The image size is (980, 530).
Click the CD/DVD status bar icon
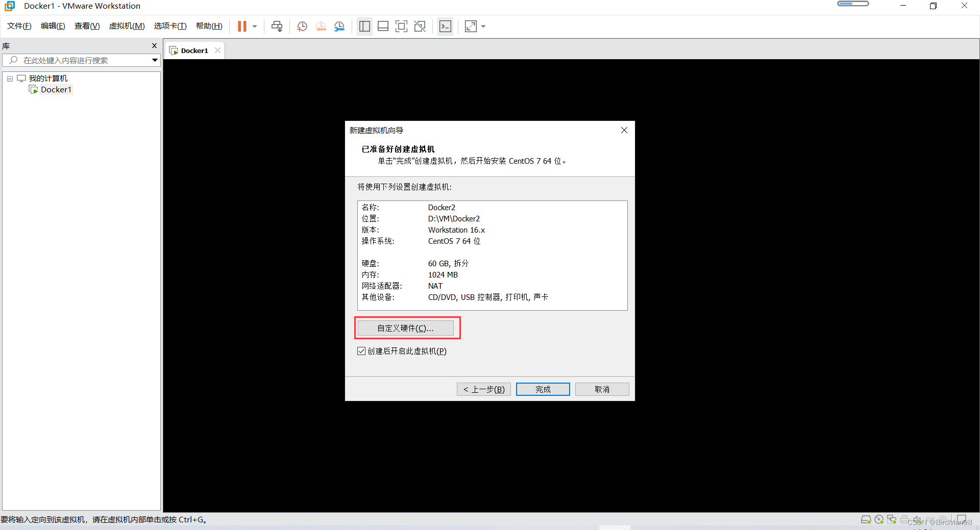click(879, 520)
